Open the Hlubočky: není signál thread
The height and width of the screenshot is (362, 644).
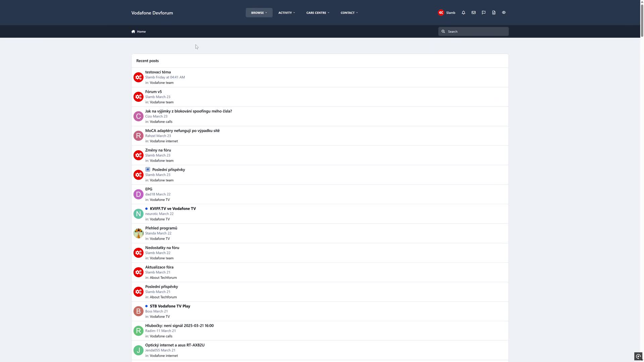179,325
